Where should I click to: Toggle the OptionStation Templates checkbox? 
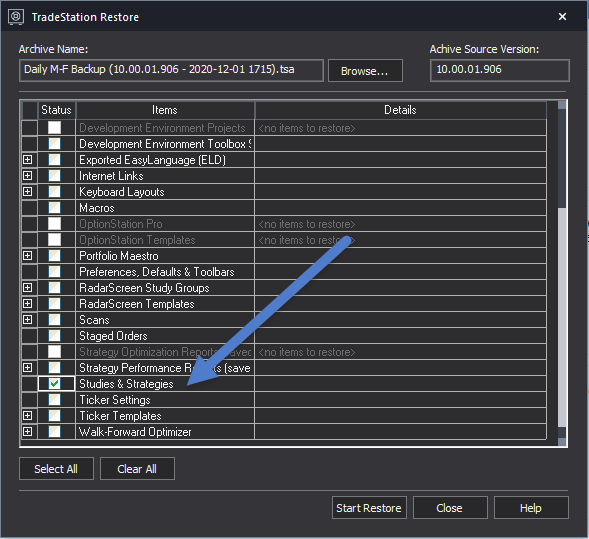tap(54, 240)
